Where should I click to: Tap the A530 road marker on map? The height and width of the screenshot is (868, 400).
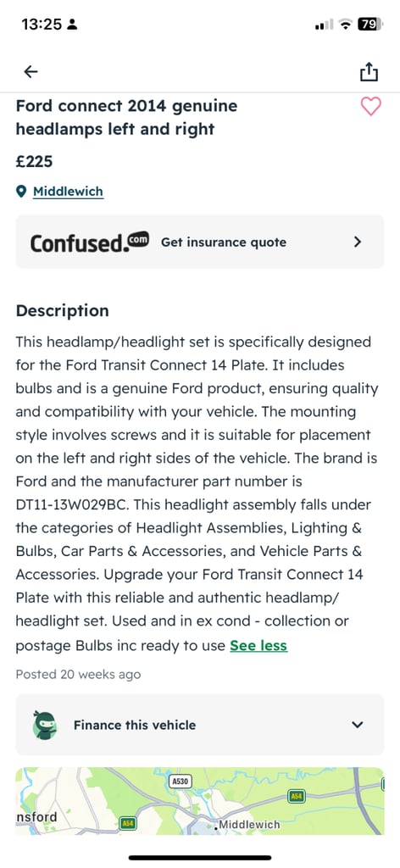point(181,782)
